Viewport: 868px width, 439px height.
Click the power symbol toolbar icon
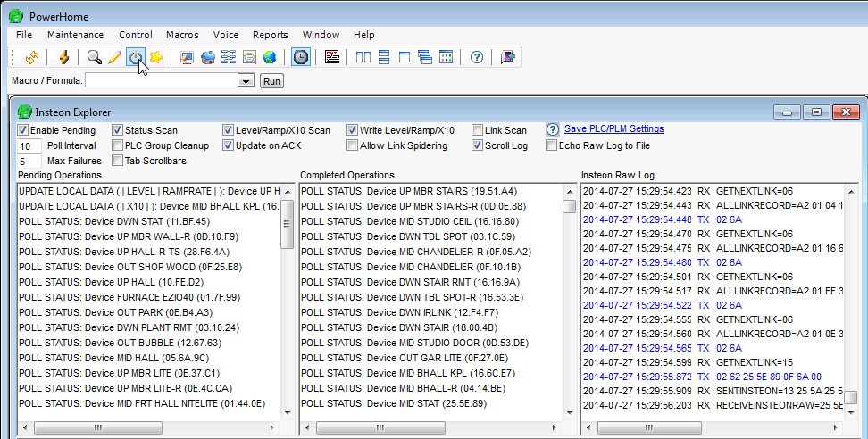tap(136, 57)
